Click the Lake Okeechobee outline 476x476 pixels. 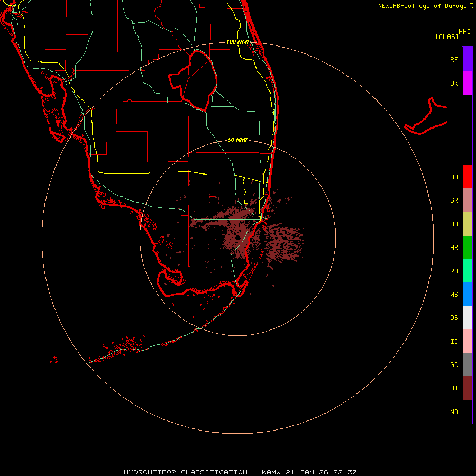pyautogui.click(x=193, y=80)
